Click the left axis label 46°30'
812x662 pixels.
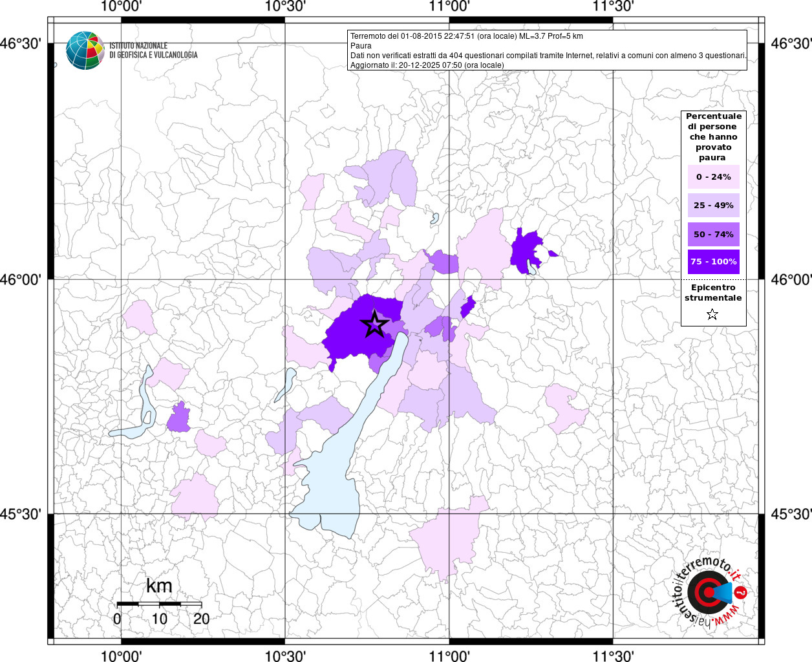[21, 44]
